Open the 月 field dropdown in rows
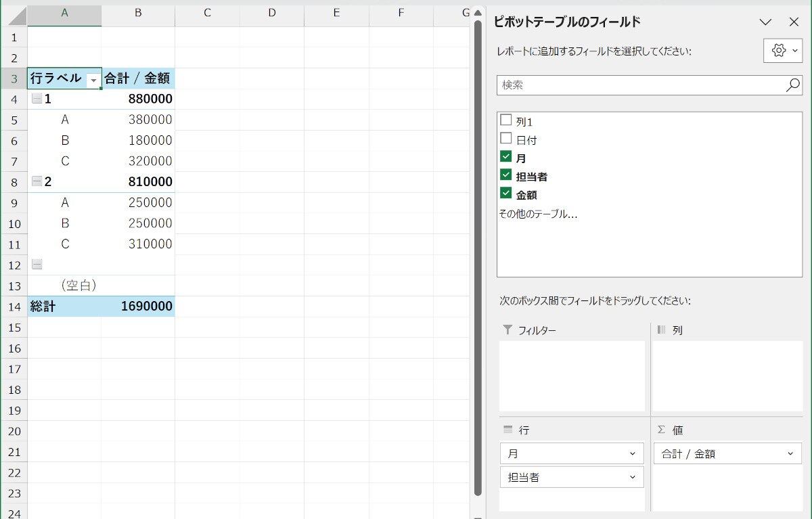 (632, 454)
